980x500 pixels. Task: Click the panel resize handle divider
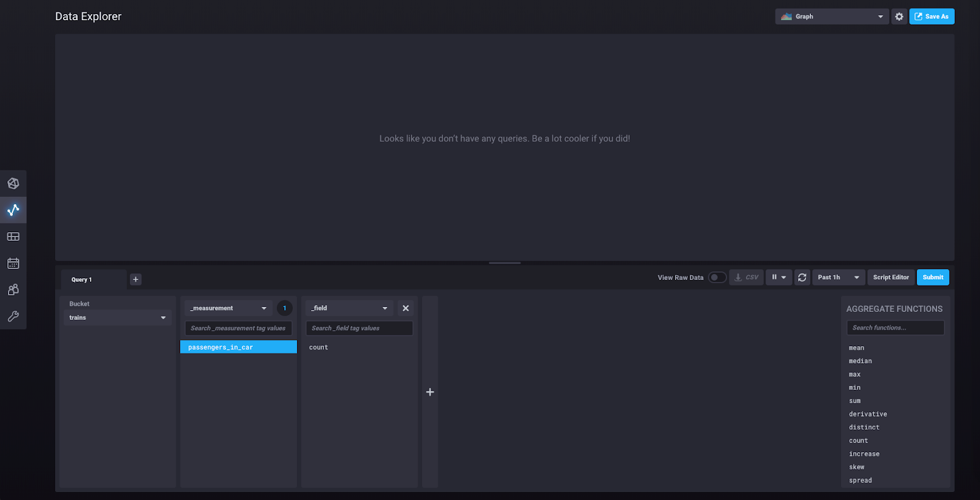pyautogui.click(x=505, y=263)
